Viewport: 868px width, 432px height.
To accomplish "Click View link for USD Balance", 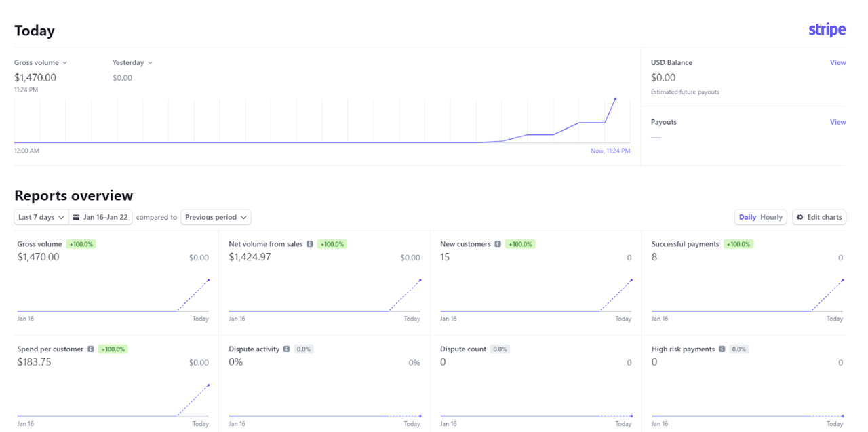I will tap(837, 63).
